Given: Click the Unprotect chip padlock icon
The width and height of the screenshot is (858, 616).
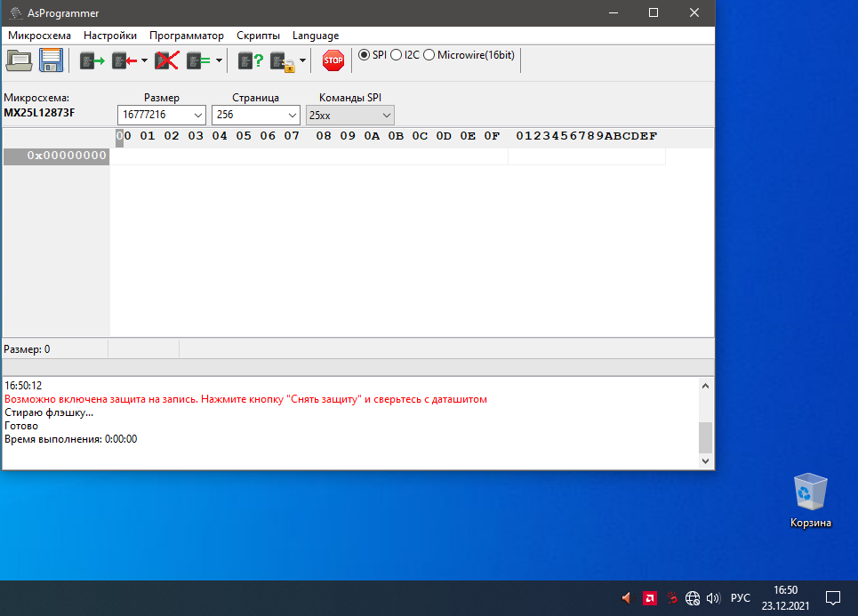Looking at the screenshot, I should coord(283,61).
